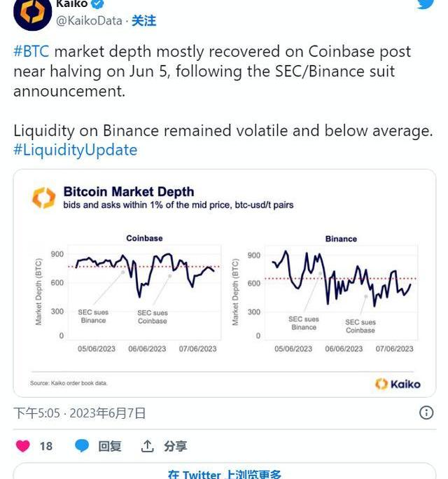Click the Kaiko watermark logo bottom right
This screenshot has width=448, height=479.
(398, 384)
